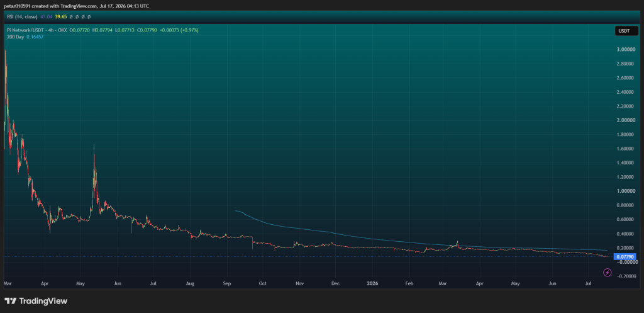Click the TradingView logo icon
This screenshot has width=644, height=313.
(10, 301)
